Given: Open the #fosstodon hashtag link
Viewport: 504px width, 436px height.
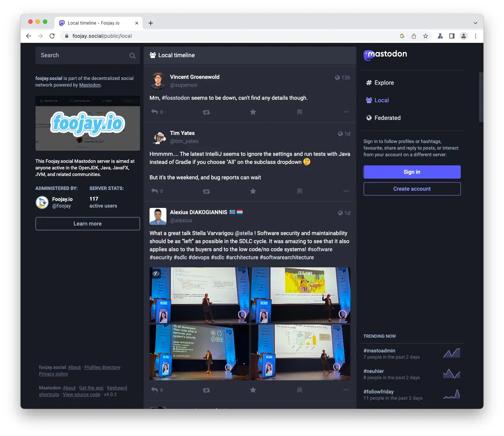Looking at the screenshot, I should pos(176,98).
